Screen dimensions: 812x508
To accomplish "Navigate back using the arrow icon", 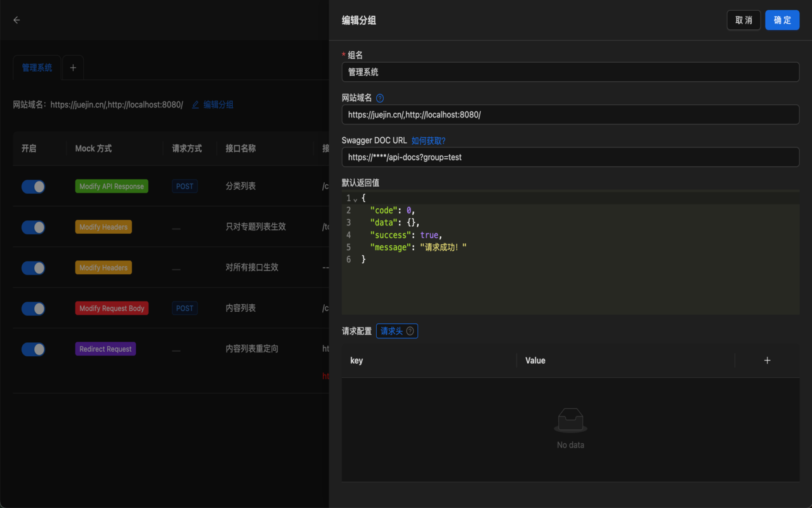I will click(16, 20).
